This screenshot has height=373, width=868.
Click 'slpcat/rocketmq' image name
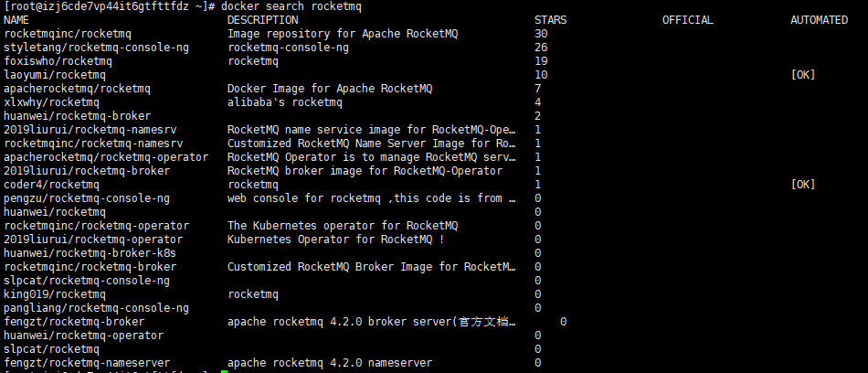(51, 349)
